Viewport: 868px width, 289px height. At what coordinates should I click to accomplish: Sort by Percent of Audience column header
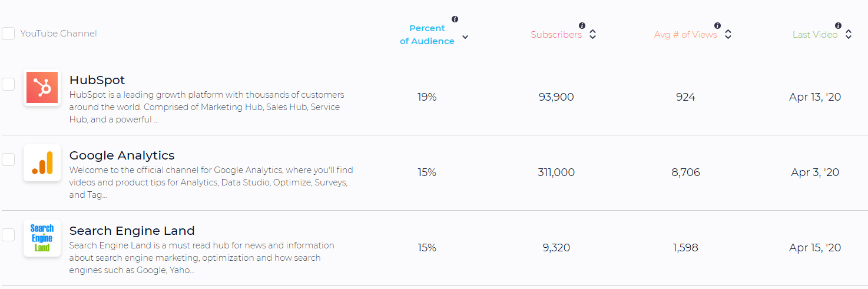click(427, 35)
